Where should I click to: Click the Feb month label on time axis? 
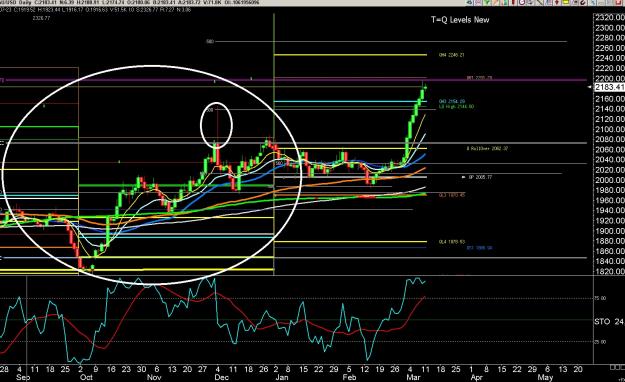click(x=349, y=377)
